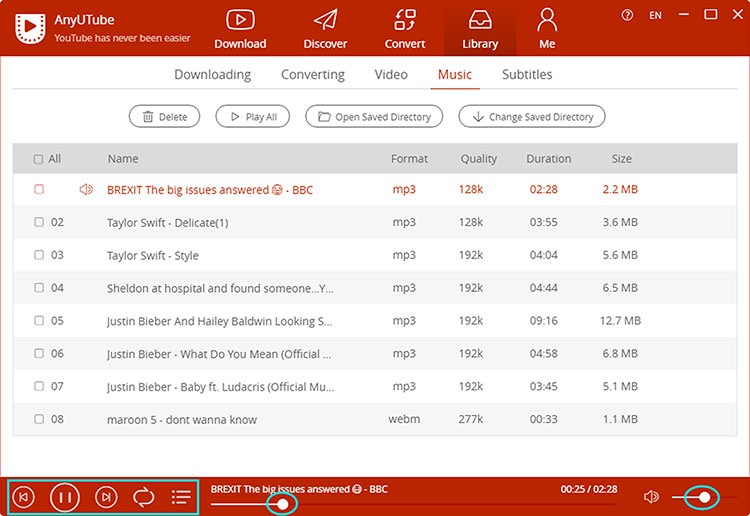This screenshot has width=750, height=516.
Task: Switch to the Downloading tab
Action: pyautogui.click(x=212, y=75)
